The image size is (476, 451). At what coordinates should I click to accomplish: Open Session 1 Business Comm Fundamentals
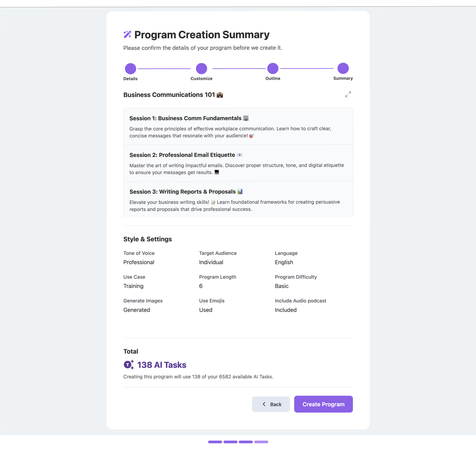point(238,126)
